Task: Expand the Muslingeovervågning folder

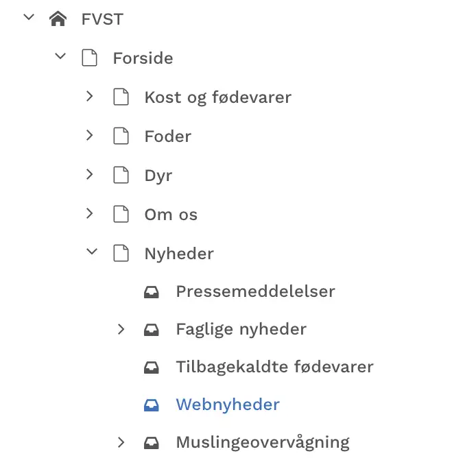Action: [121, 443]
